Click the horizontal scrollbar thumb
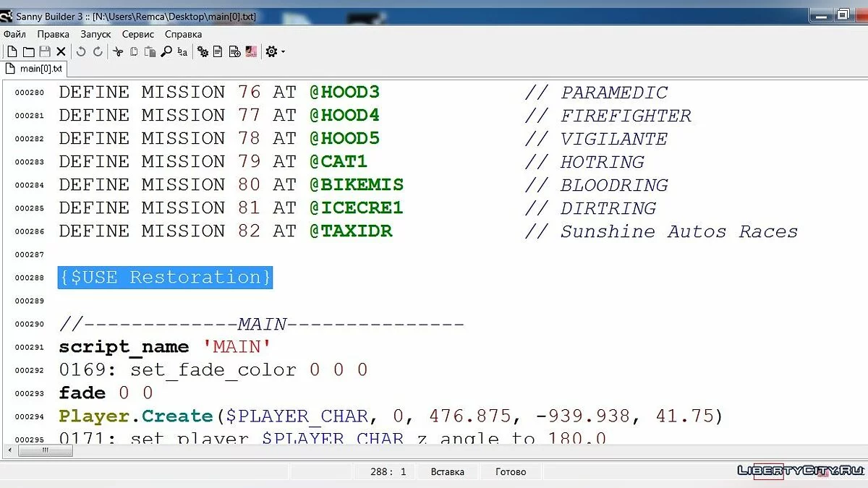The image size is (868, 488). (45, 451)
